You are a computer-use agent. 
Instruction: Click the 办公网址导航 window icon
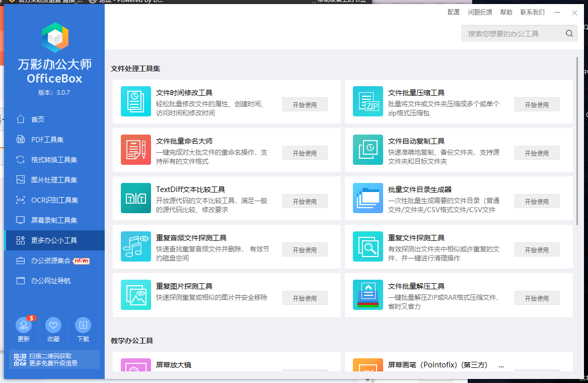tap(21, 281)
